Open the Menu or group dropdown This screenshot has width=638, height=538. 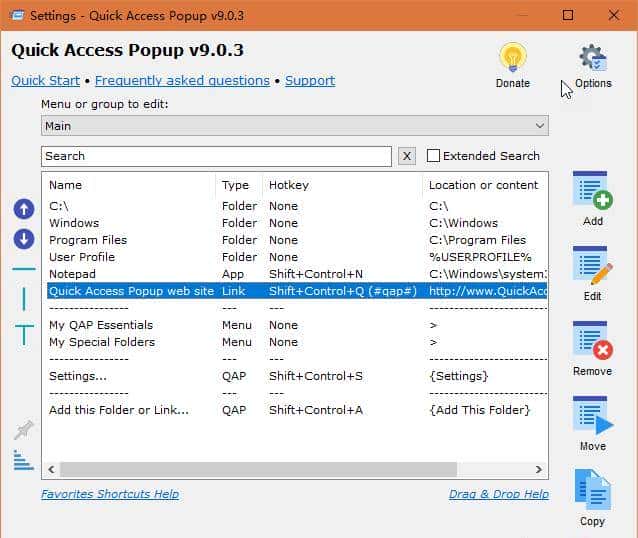[x=295, y=126]
